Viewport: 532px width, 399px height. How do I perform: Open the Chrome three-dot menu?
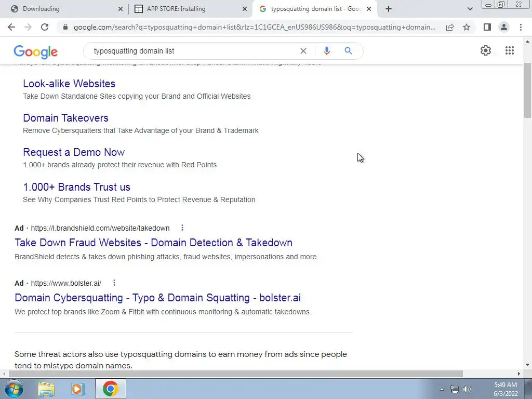pyautogui.click(x=521, y=27)
